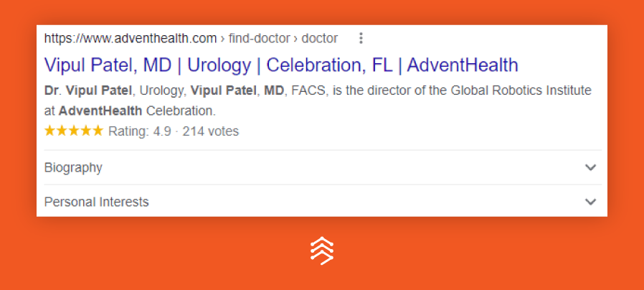Click the last 'doctor' breadcrumb segment
The width and height of the screenshot is (644, 290).
pos(320,39)
